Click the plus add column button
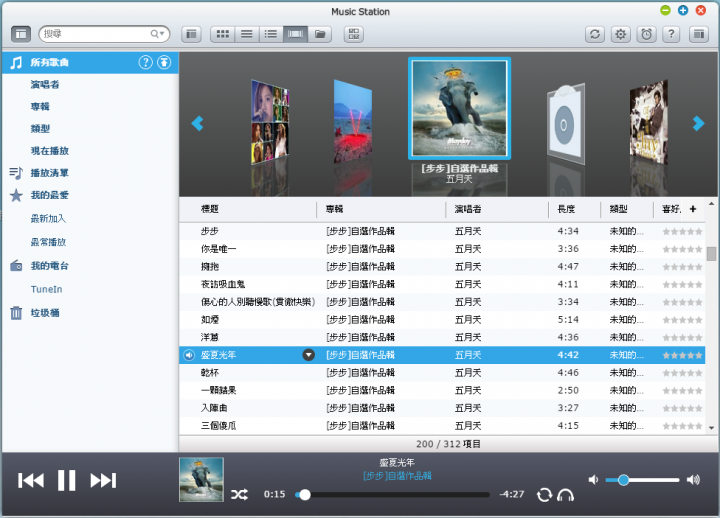Screen dimensions: 720x518 tap(693, 209)
